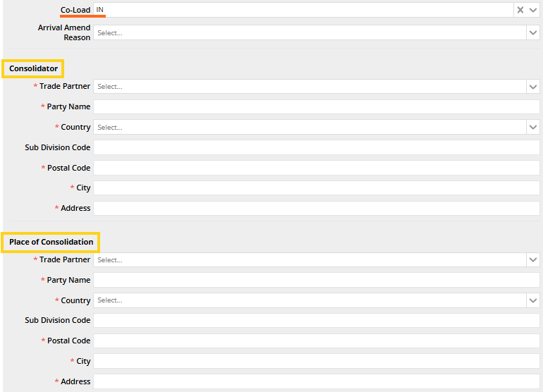Click Place of Consolidation Postal Code field
Image resolution: width=543 pixels, height=392 pixels.
[x=316, y=341]
